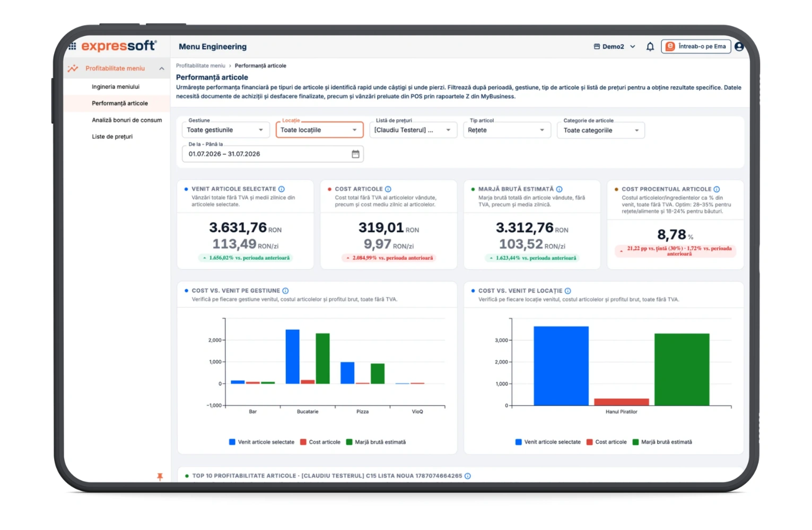This screenshot has height=530, width=812.
Task: Show info for Cost vs. venit pe locație
Action: 568,291
